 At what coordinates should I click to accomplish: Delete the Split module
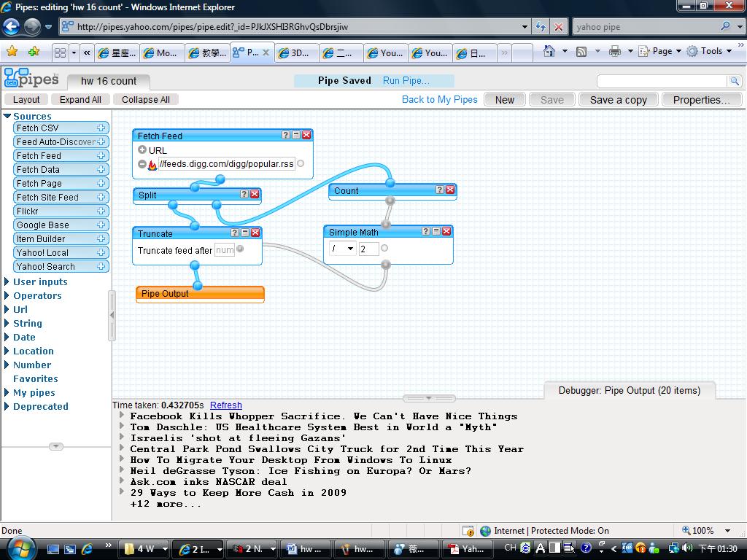point(255,194)
